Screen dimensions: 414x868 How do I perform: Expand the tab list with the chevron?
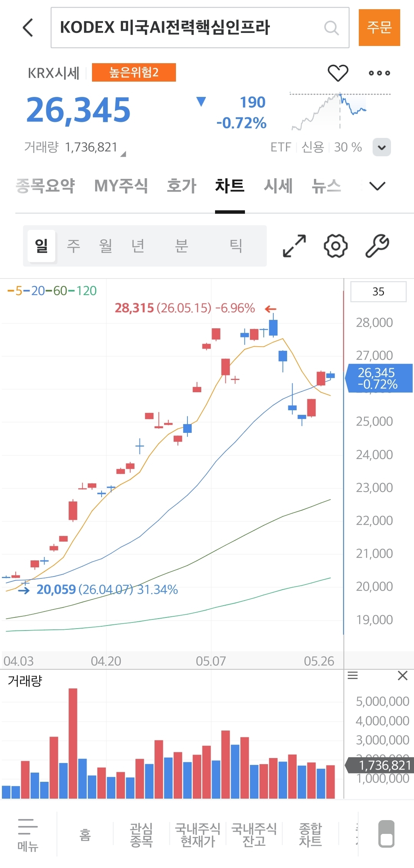[x=377, y=186]
